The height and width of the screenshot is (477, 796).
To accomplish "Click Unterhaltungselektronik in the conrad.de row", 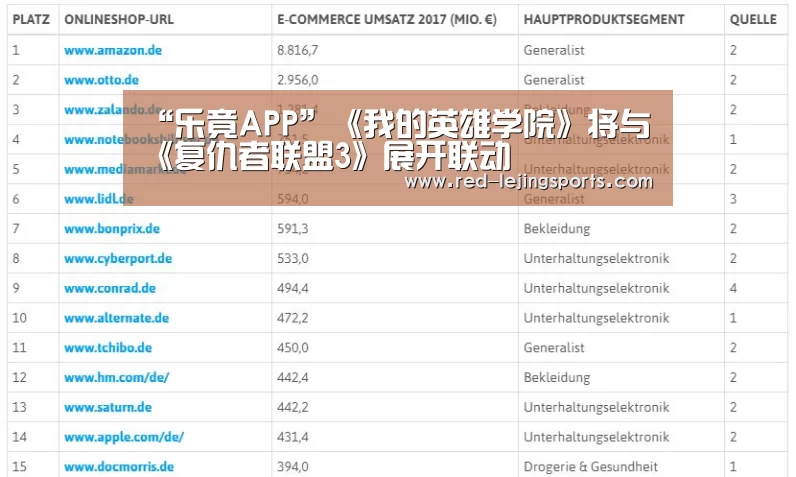I will tap(596, 288).
